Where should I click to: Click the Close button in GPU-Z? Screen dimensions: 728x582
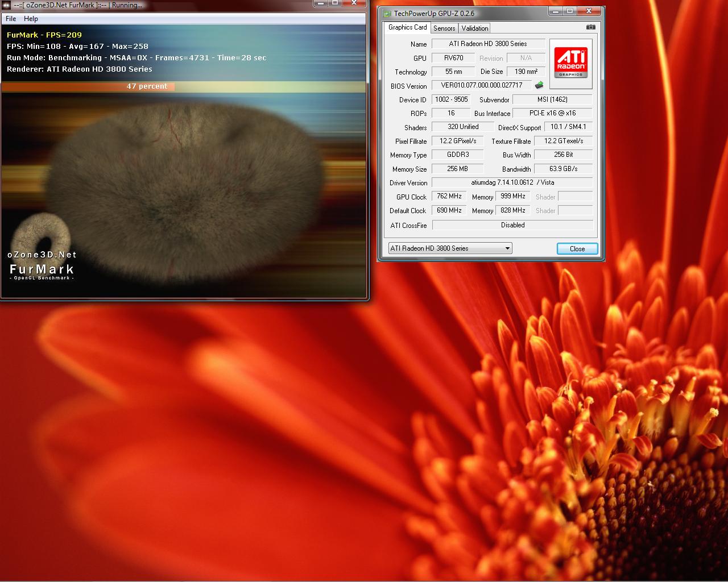click(577, 248)
